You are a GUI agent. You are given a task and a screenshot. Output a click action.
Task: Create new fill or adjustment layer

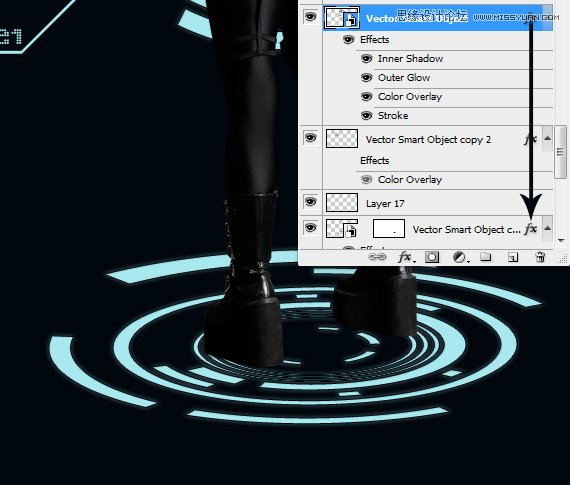[x=460, y=257]
